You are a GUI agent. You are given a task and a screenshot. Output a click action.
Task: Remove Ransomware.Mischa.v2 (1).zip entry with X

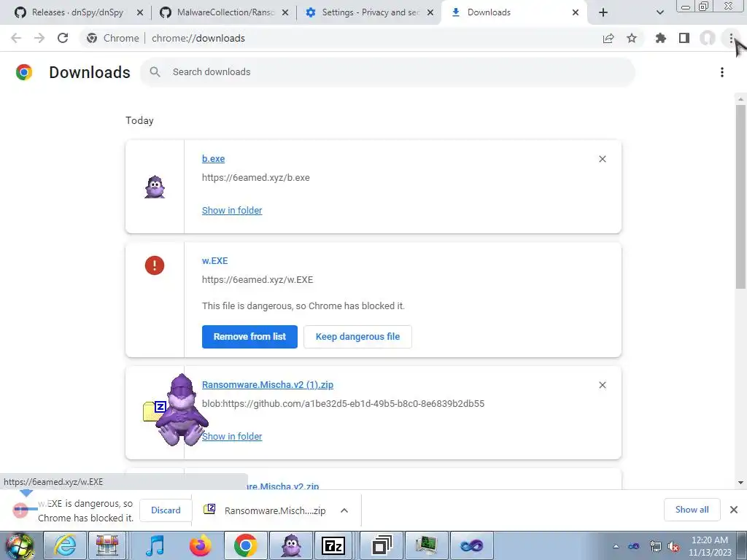point(602,385)
